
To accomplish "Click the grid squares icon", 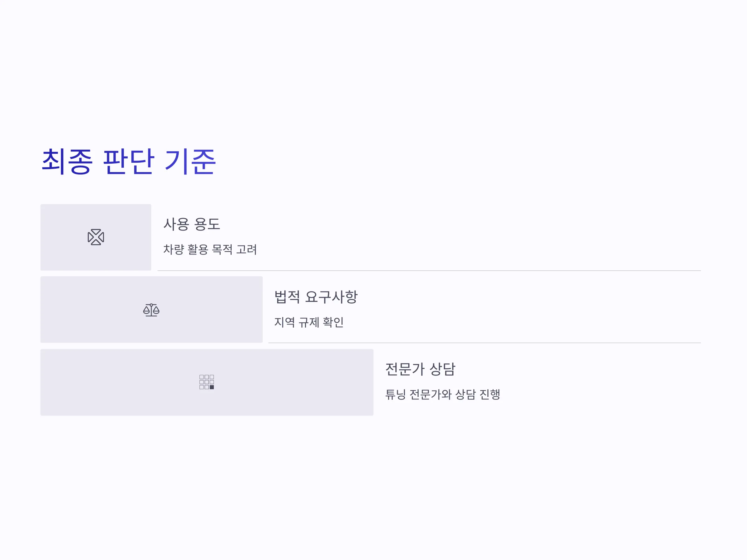I will [x=207, y=382].
